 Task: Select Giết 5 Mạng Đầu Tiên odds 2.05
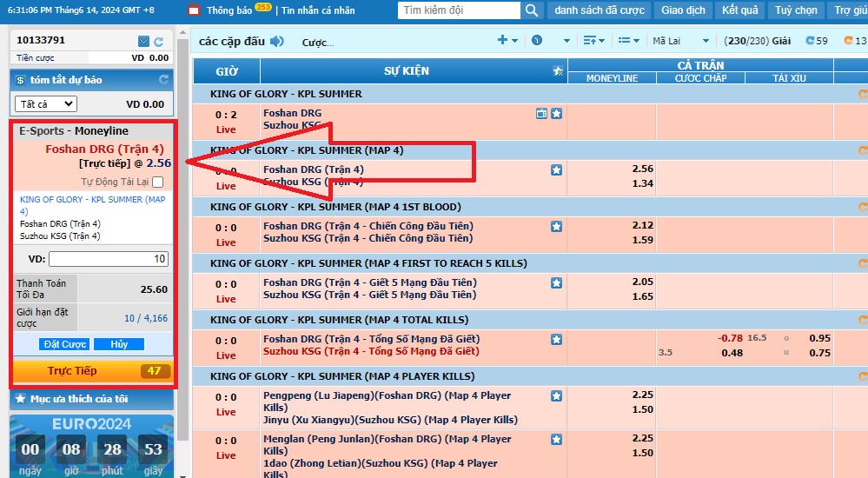[x=643, y=282]
